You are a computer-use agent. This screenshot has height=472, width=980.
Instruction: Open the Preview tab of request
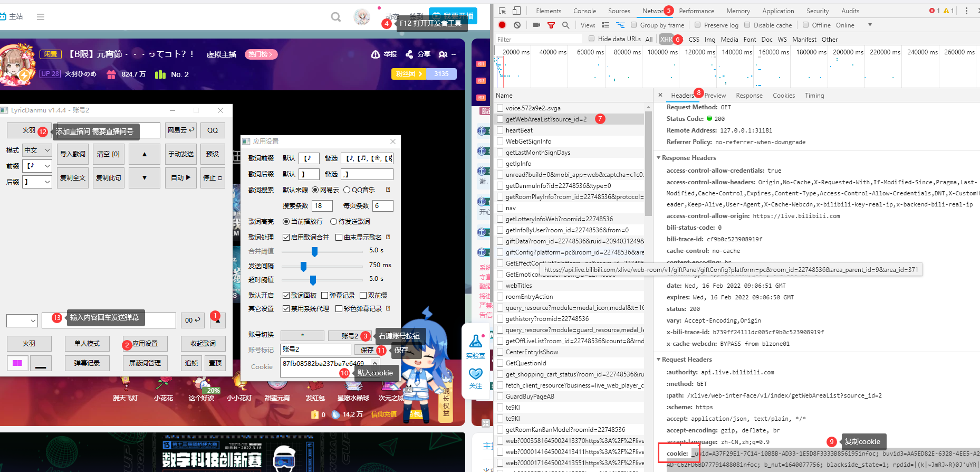click(x=715, y=96)
